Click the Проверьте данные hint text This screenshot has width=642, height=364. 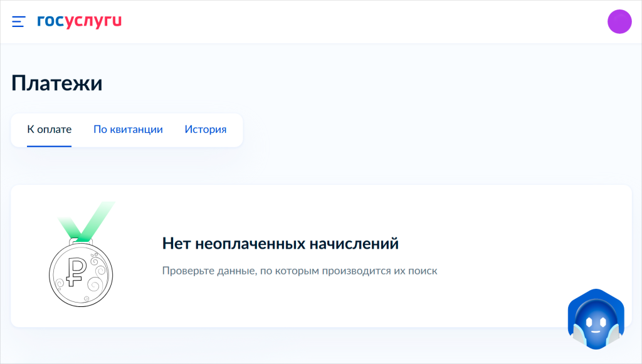[299, 271]
